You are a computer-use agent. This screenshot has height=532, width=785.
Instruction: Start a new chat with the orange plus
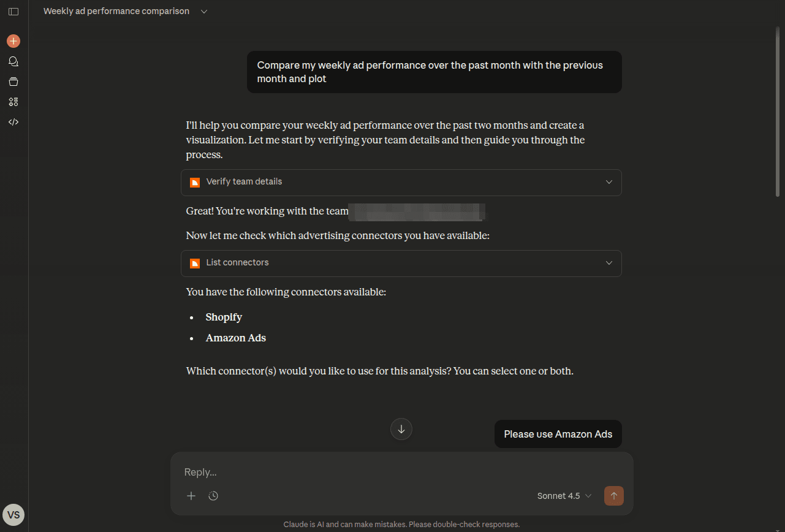point(13,41)
